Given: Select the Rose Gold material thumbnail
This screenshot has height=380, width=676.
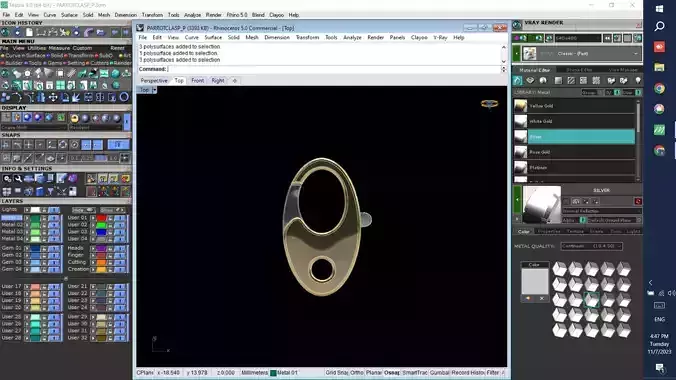Looking at the screenshot, I should (x=520, y=152).
